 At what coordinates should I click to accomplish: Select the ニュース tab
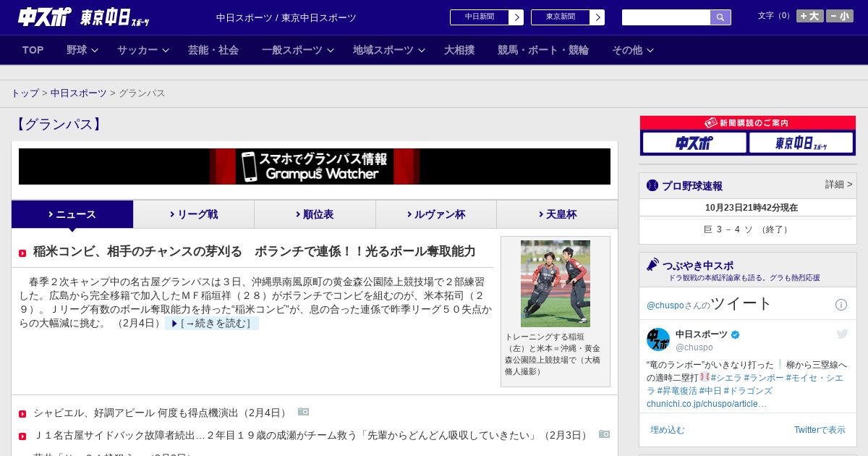pos(72,214)
